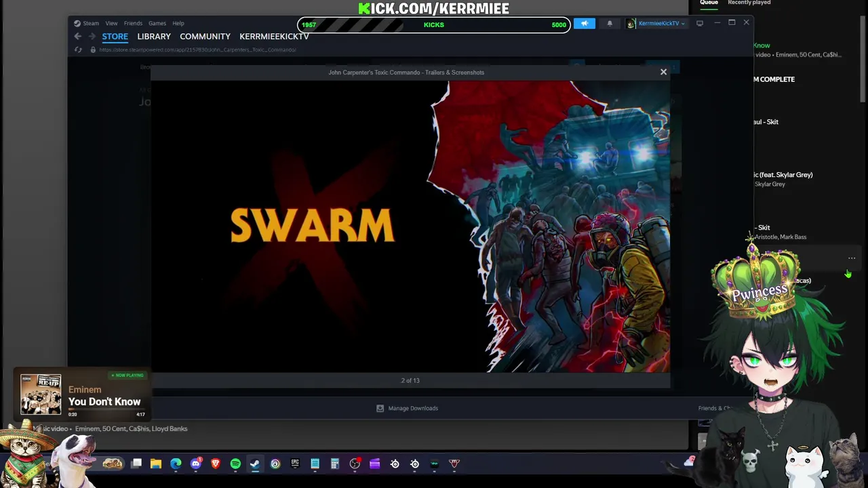
Task: Open File Explorer from the taskbar
Action: pos(156,464)
